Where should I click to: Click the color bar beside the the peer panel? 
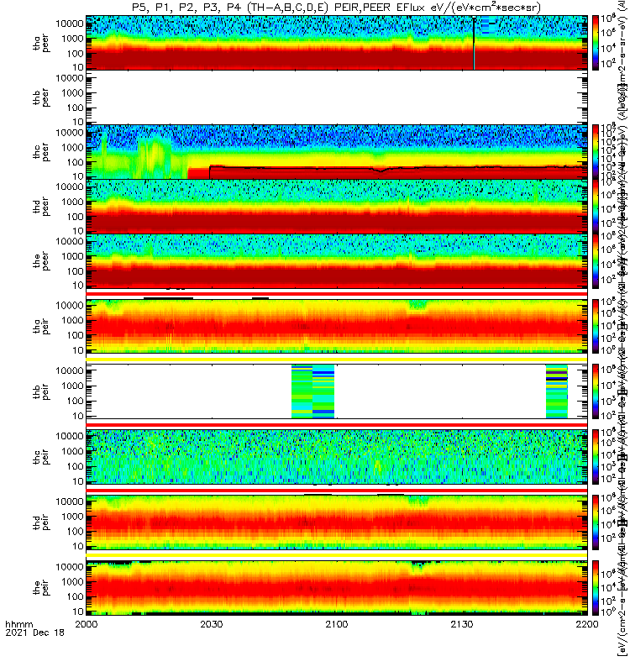tap(596, 260)
